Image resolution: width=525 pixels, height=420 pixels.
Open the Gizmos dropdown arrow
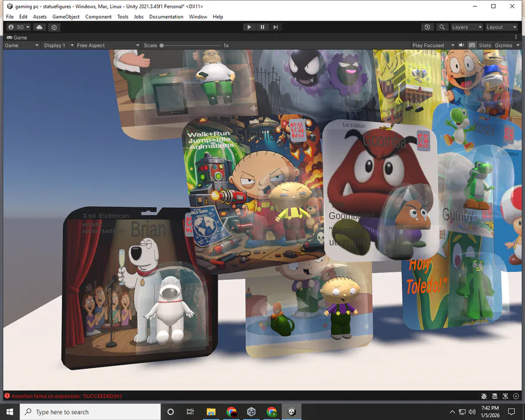coord(517,45)
